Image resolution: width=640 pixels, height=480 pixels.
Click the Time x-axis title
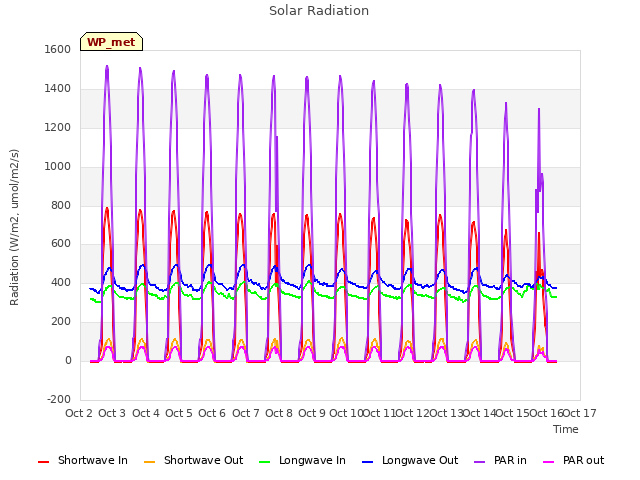[x=566, y=429]
